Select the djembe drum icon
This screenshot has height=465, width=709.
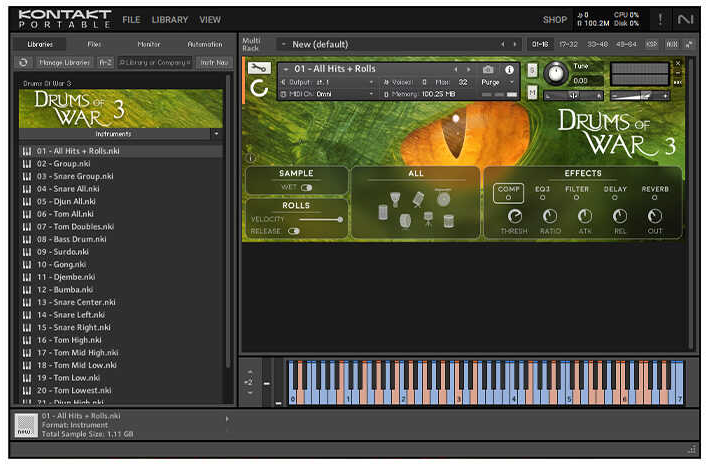click(395, 199)
